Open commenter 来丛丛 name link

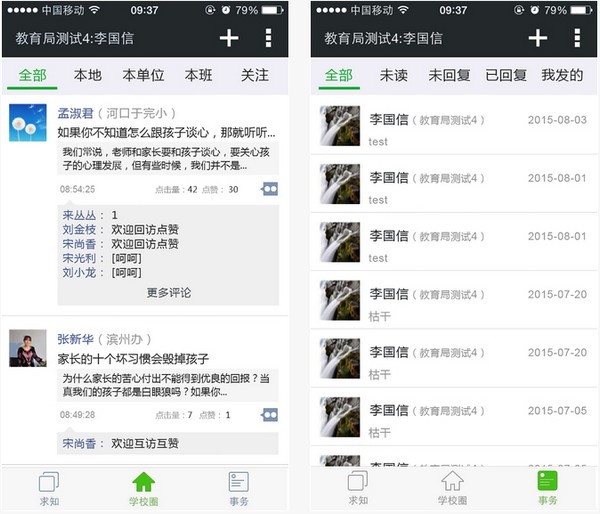click(x=79, y=215)
